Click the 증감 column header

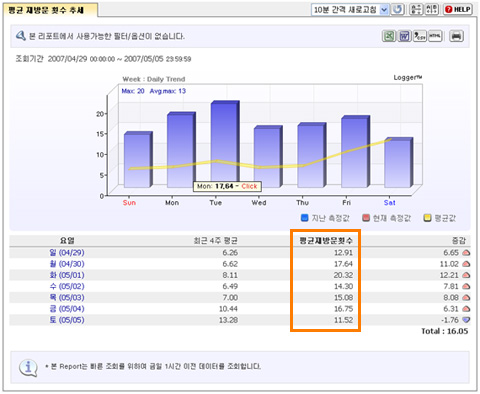coord(458,241)
